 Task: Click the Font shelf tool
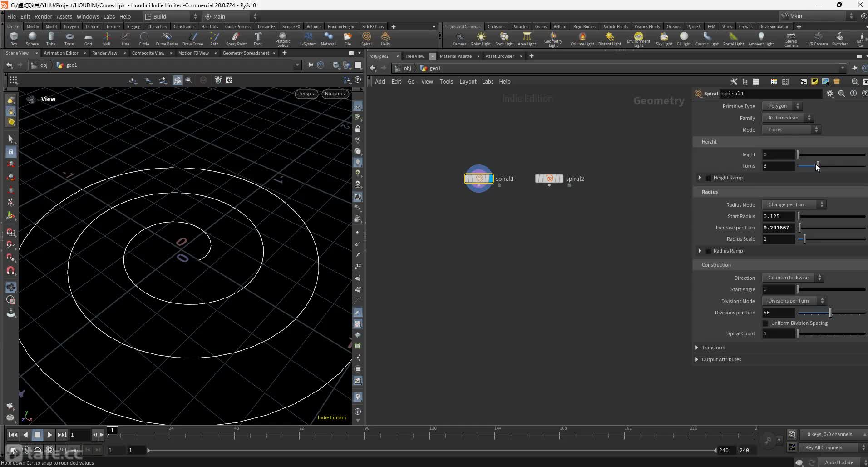tap(258, 39)
